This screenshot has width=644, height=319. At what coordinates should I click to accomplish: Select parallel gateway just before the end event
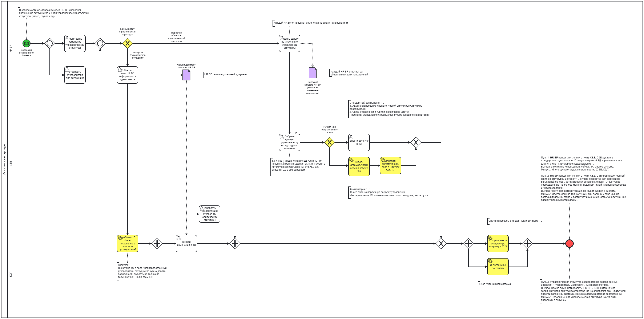pos(527,243)
